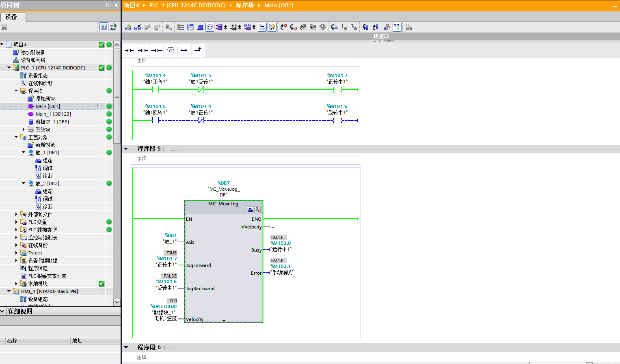Toggle monitoring on/off glasses button
The image size is (620, 364).
(397, 27)
